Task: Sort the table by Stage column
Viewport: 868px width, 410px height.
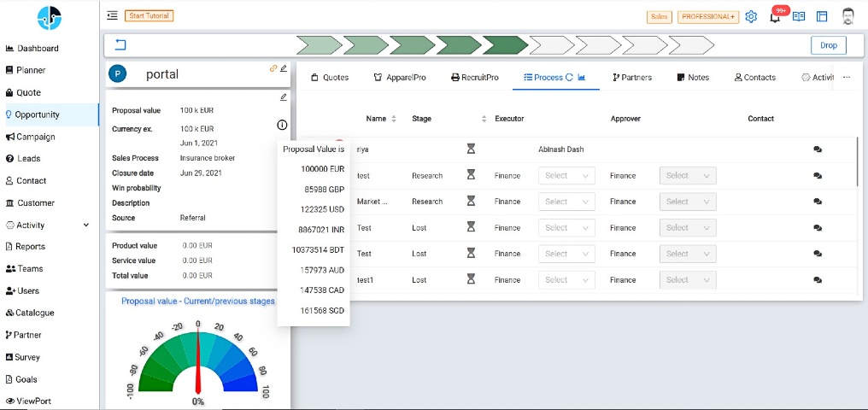Action: 484,119
